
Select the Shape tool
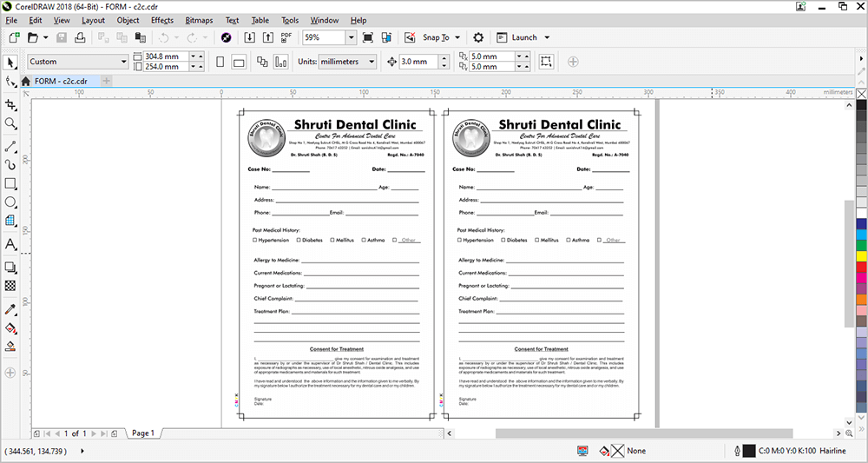(x=10, y=82)
